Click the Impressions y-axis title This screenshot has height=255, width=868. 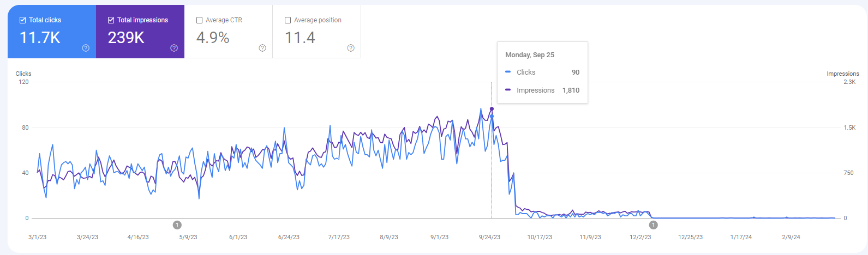843,74
